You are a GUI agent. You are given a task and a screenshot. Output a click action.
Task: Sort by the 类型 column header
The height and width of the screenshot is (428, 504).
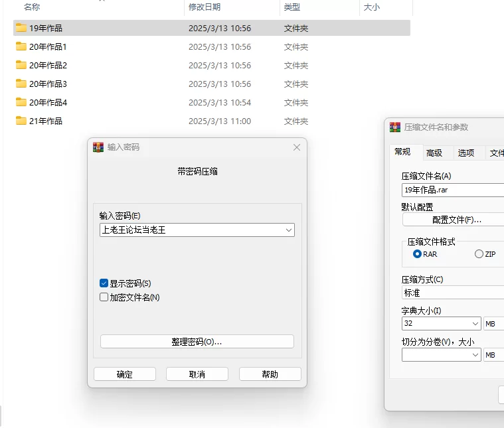pyautogui.click(x=292, y=7)
